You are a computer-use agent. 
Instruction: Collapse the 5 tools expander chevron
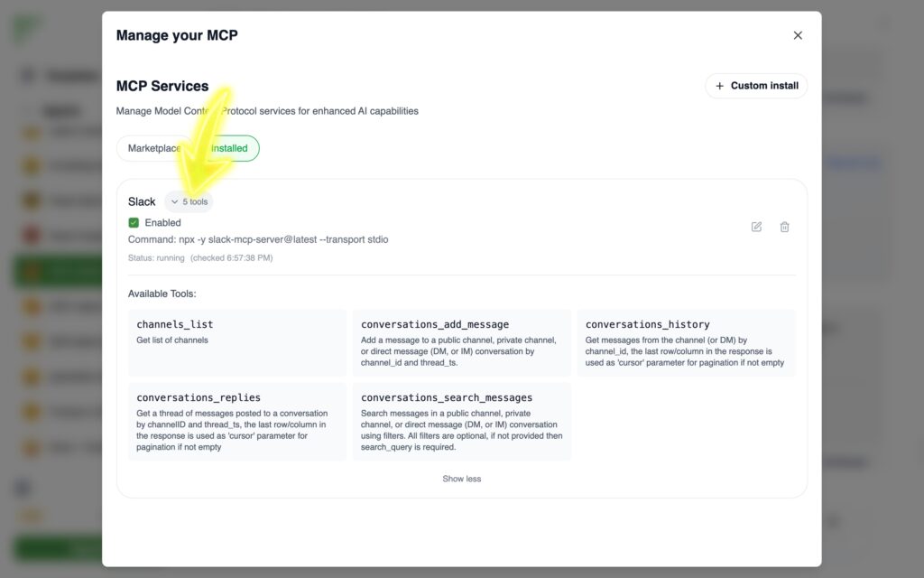tap(175, 202)
